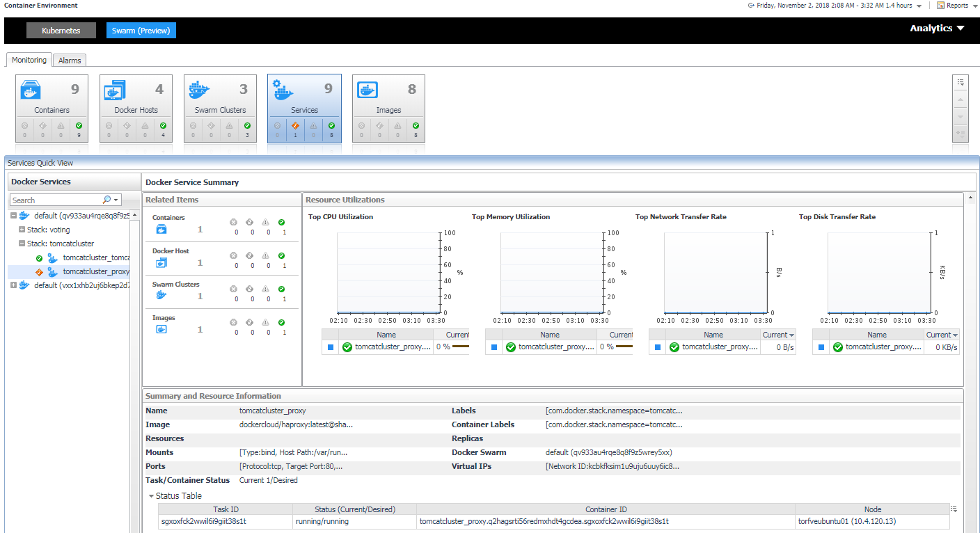980x533 pixels.
Task: Click the Status Table column settings icon
Action: (954, 509)
